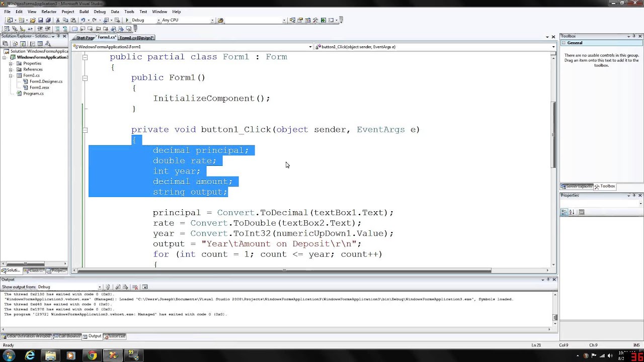Switch to the Server Explorer tab
This screenshot has height=362, width=644.
(577, 186)
